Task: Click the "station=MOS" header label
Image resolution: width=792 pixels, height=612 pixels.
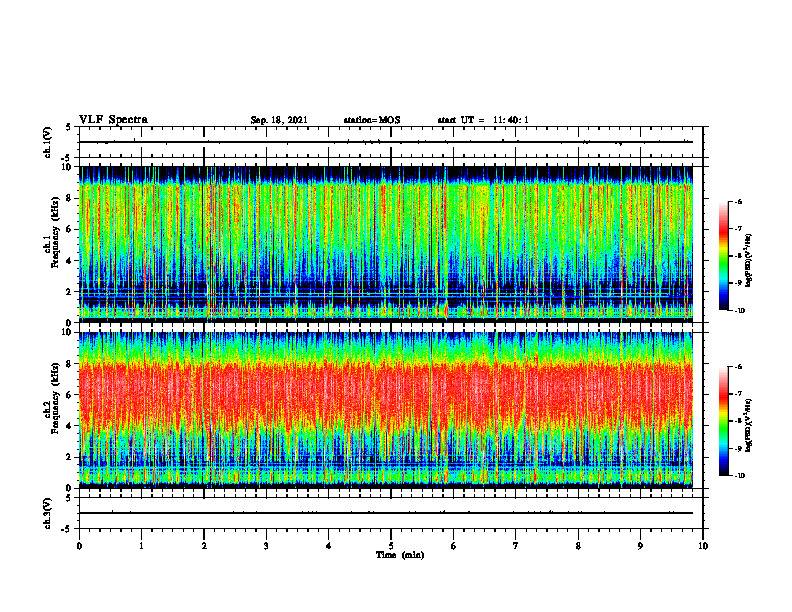Action: coord(372,120)
